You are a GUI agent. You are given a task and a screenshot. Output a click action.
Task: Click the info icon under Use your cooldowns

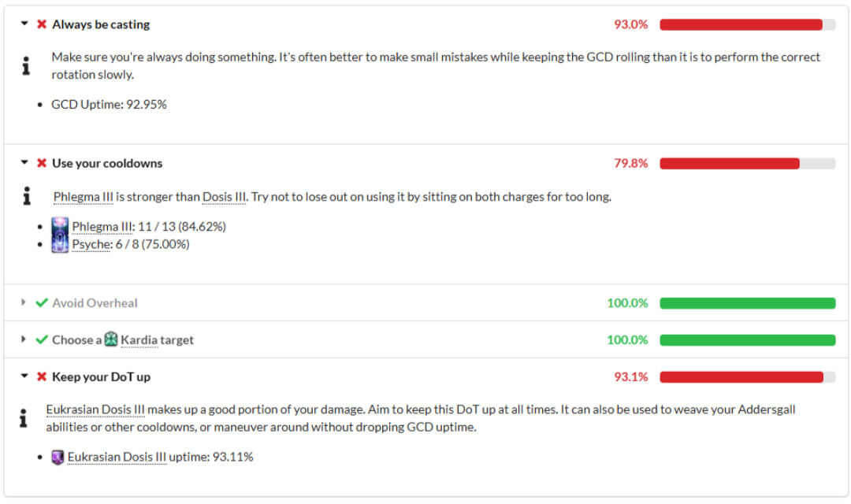point(27,197)
